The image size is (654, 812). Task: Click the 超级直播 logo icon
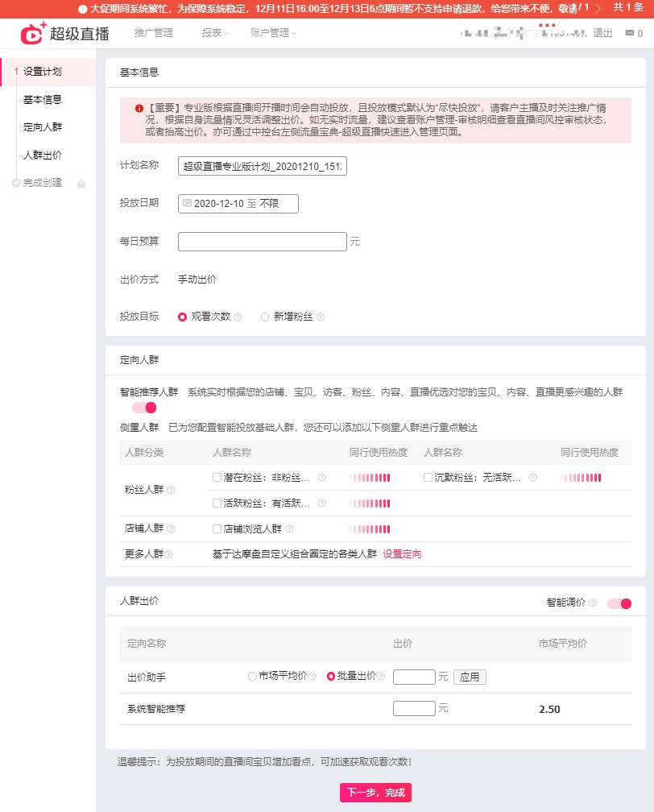[33, 34]
